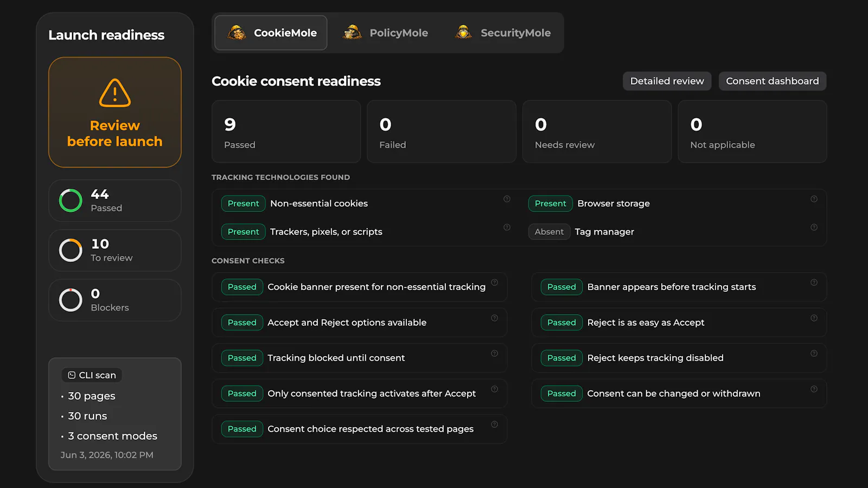Click the SecurityMole mascot icon

click(x=463, y=33)
